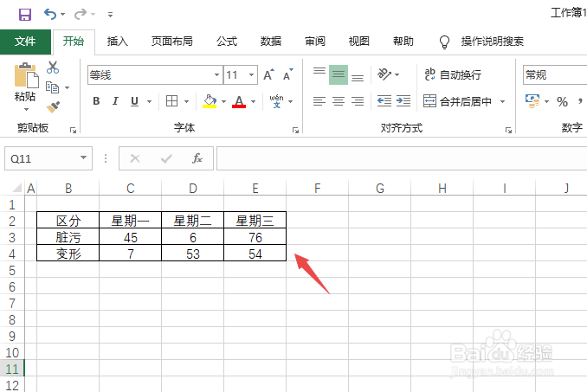
Task: Open the 常规 number format box
Action: 555,74
